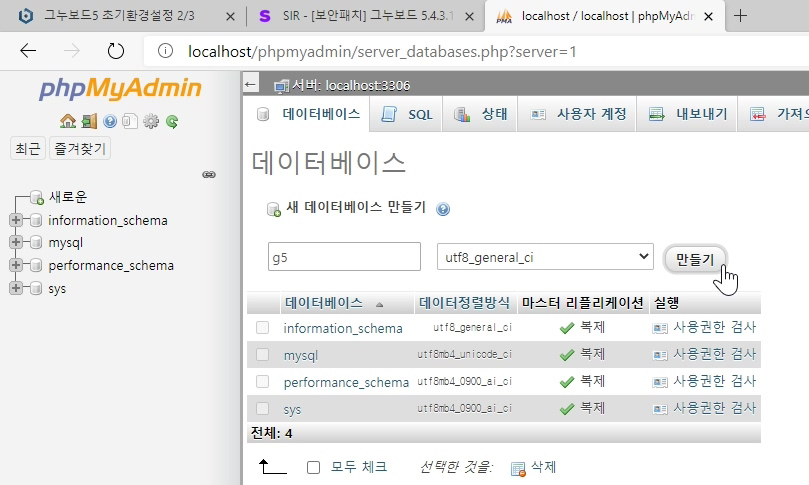
Task: Click the new database icon in tree
Action: click(36, 197)
